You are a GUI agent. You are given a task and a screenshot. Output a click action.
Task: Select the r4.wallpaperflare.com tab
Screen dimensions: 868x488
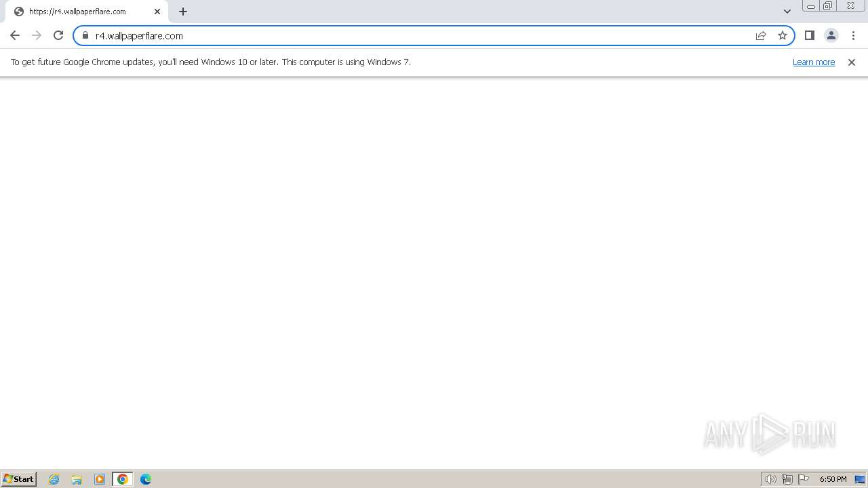click(87, 12)
